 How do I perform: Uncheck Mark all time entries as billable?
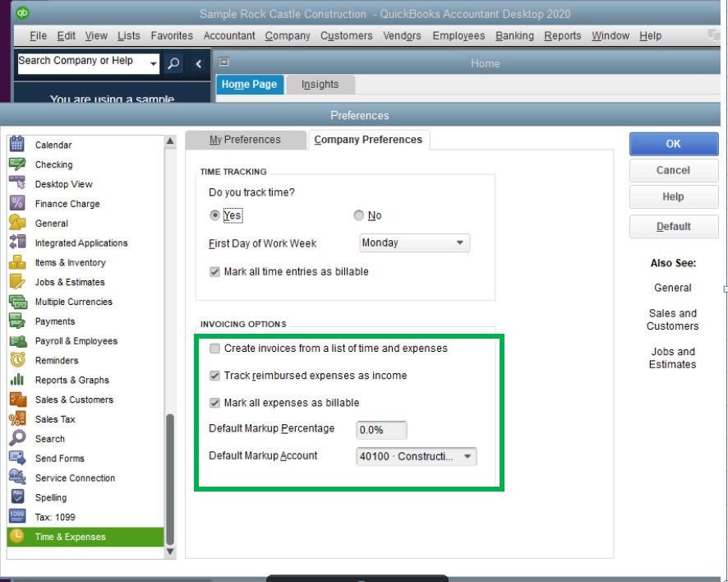click(x=214, y=272)
